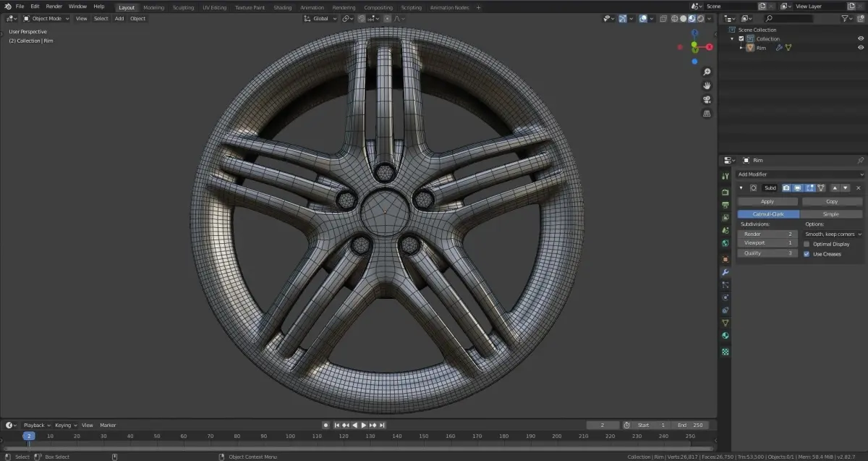
Task: Click the pan hand icon in viewport
Action: point(707,85)
